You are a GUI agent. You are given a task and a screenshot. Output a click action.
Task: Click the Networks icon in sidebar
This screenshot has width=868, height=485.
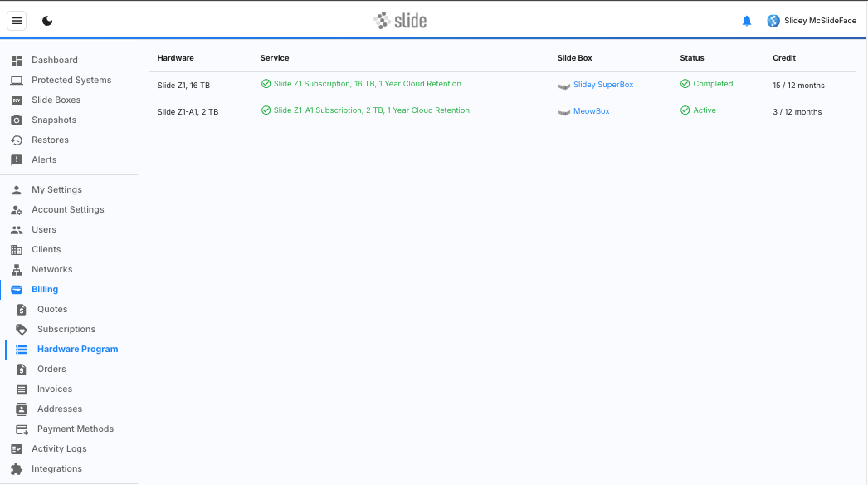coord(17,269)
